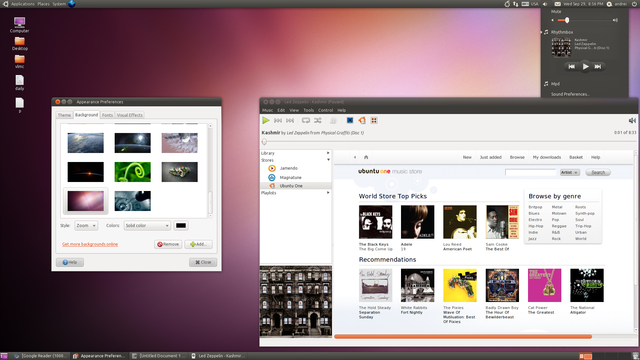Click the Search button in the store
Image resolution: width=640 pixels, height=360 pixels.
(598, 172)
